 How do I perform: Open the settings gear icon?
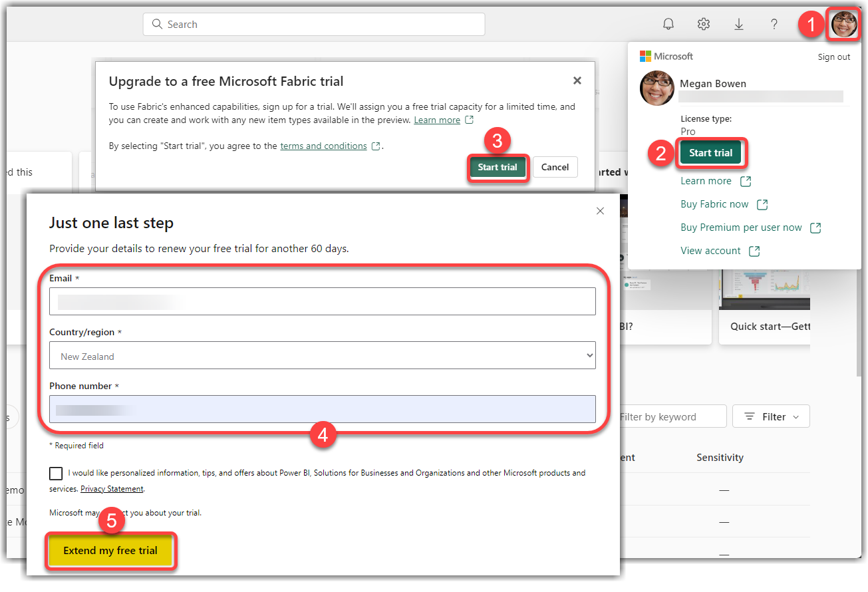coord(704,25)
